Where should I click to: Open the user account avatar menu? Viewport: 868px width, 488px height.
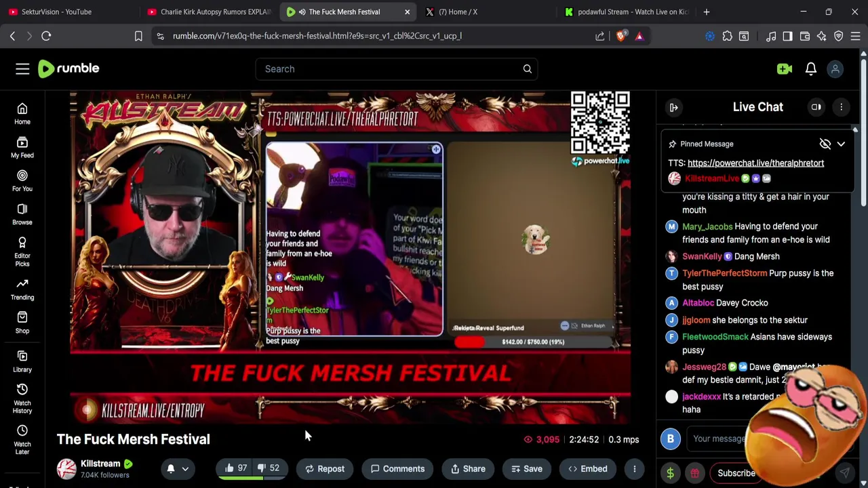835,68
